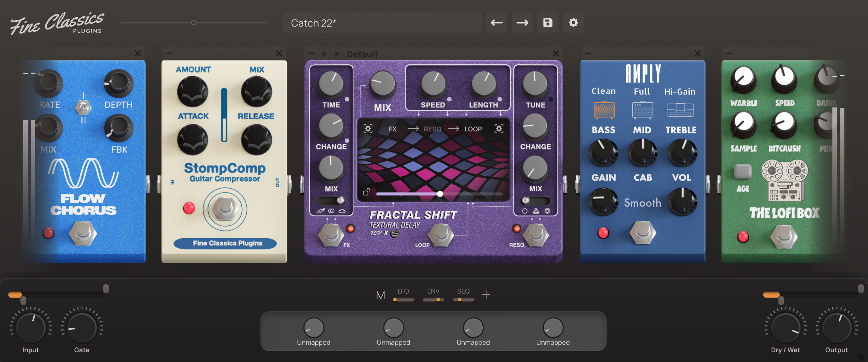Select the pentagon resonator shape icon

548,211
